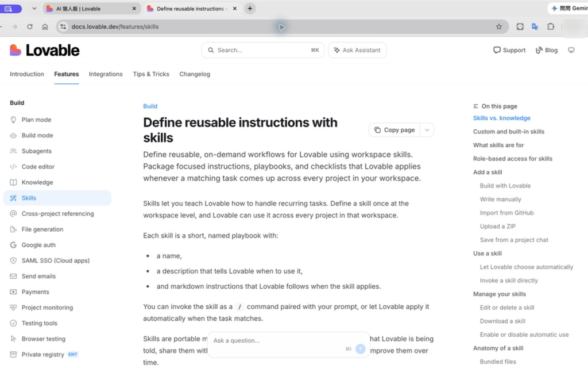Jump to What skills are for
The height and width of the screenshot is (368, 588).
click(498, 145)
